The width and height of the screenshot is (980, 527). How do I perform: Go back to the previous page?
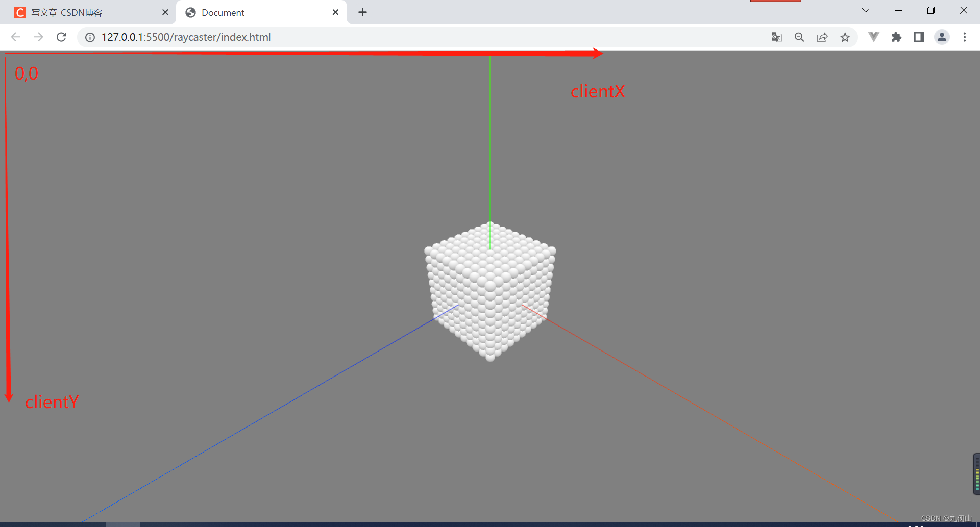pyautogui.click(x=16, y=37)
